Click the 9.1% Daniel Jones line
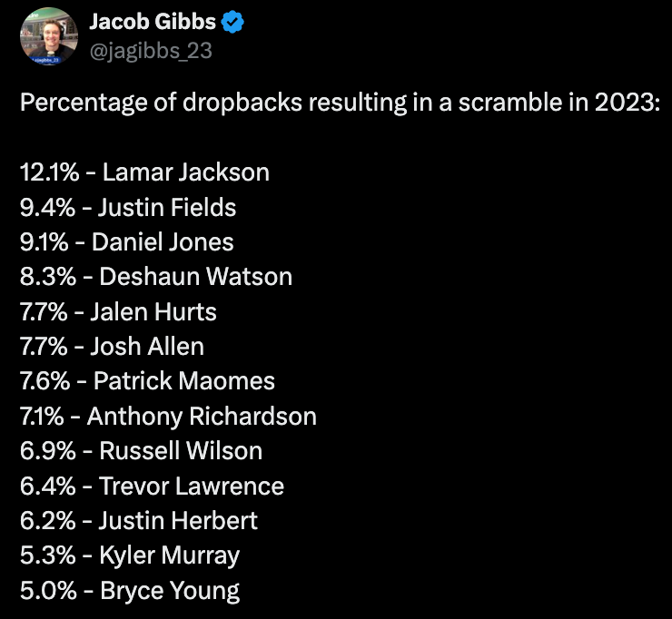 [126, 242]
